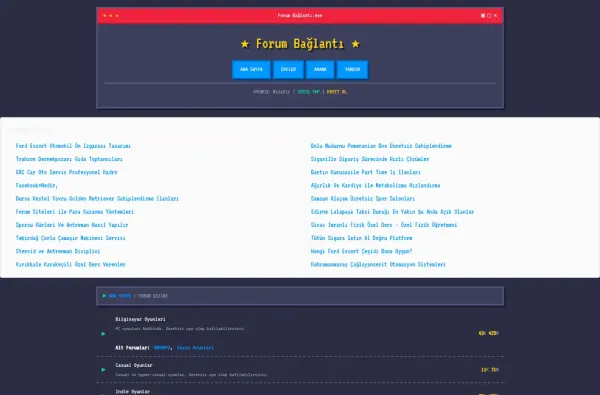This screenshot has width=600, height=395.
Task: Open Kahramanmaraş Otomasyon Sistemleri link
Action: (x=378, y=264)
